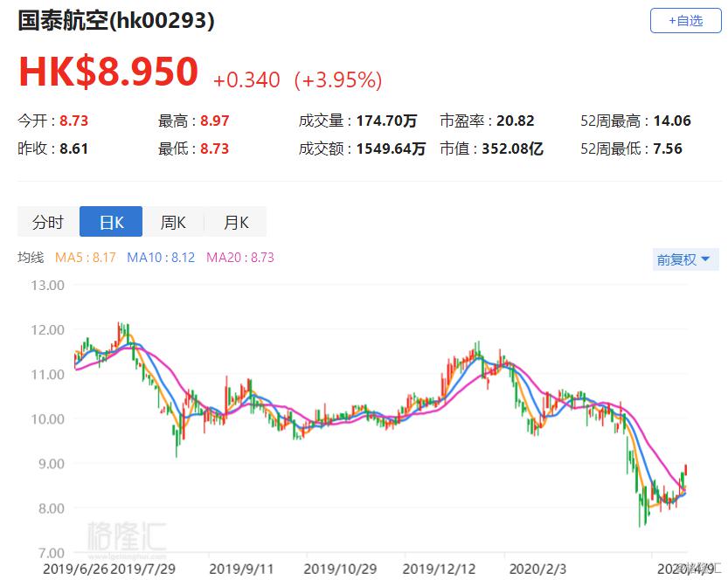Switch to the 分时 (intraday) chart tab

click(x=47, y=222)
